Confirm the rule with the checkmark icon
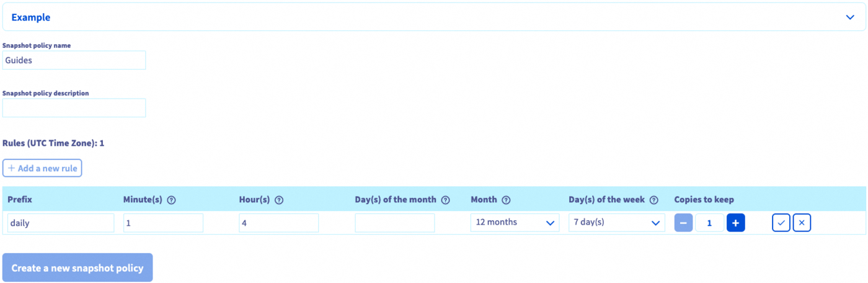868x283 pixels. tap(781, 223)
